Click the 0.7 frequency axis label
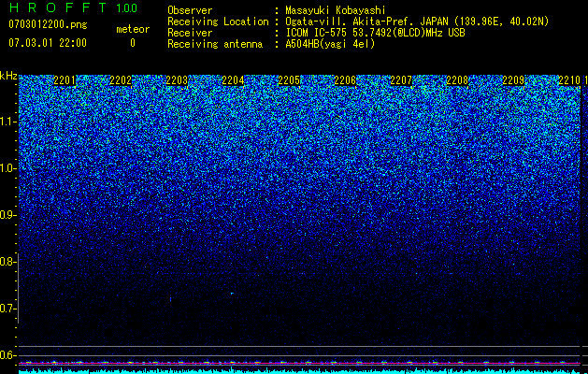 (x=7, y=309)
